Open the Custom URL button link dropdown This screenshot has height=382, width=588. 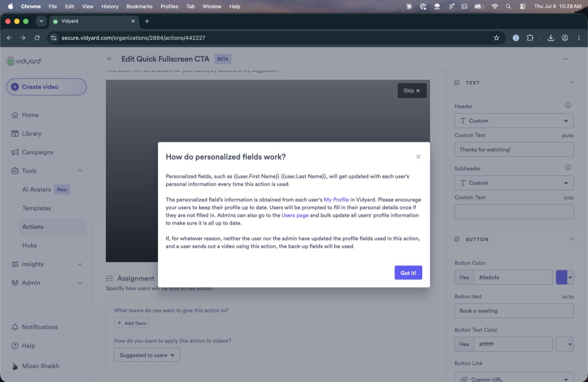point(514,379)
